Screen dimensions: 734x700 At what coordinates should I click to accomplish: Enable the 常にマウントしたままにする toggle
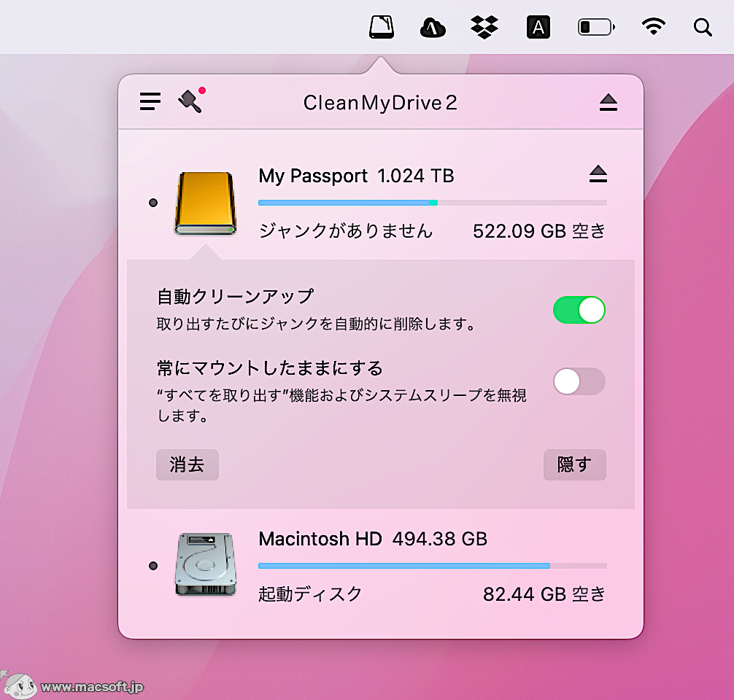pos(579,381)
